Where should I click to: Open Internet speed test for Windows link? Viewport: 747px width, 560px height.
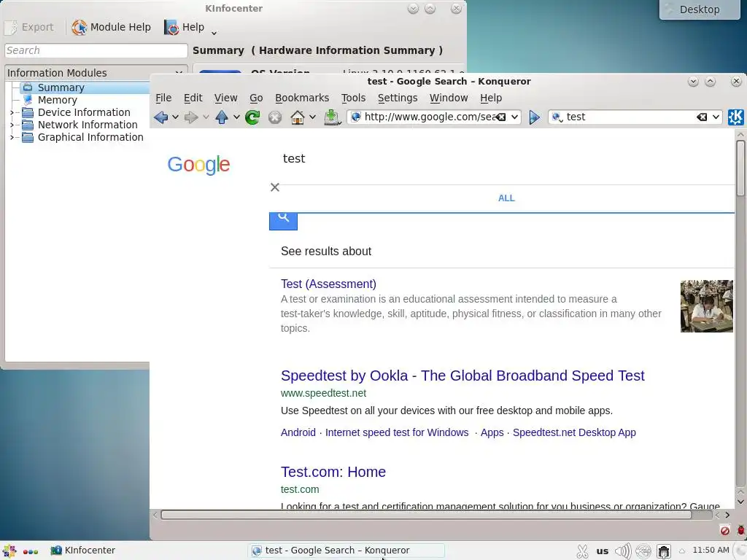396,432
